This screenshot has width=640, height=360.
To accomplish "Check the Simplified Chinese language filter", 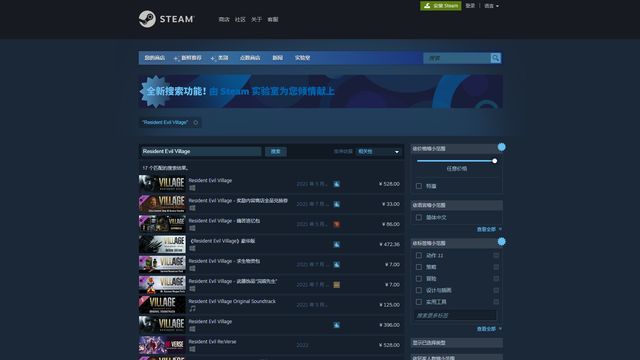I will point(419,218).
